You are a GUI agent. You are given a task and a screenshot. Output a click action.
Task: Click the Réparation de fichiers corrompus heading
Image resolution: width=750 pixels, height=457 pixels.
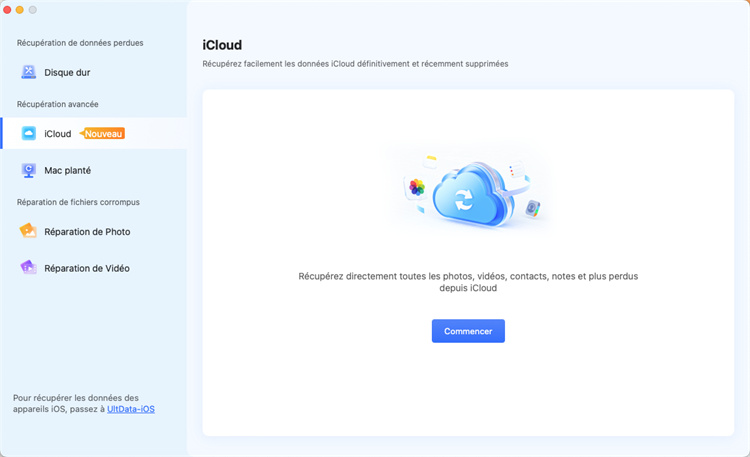click(x=78, y=202)
